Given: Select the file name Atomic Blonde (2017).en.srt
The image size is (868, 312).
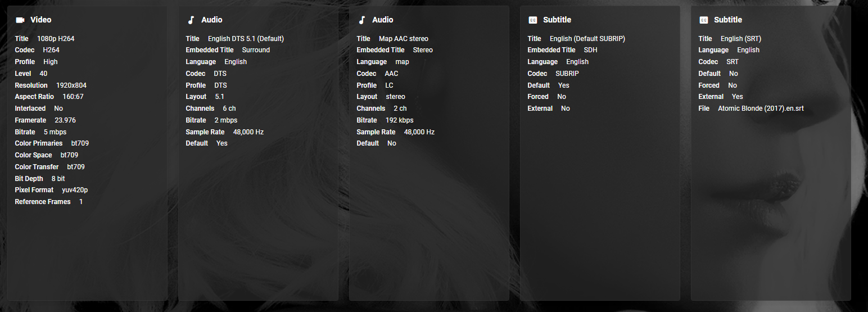Looking at the screenshot, I should tap(761, 108).
